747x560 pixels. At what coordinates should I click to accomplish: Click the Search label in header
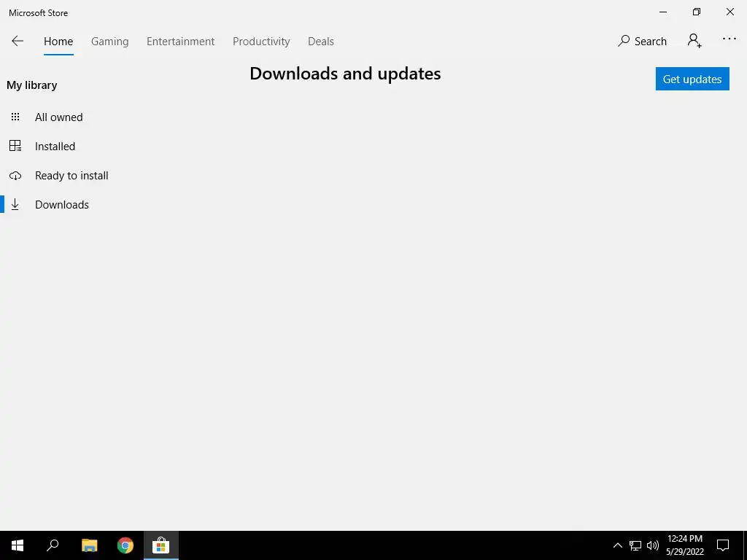650,42
